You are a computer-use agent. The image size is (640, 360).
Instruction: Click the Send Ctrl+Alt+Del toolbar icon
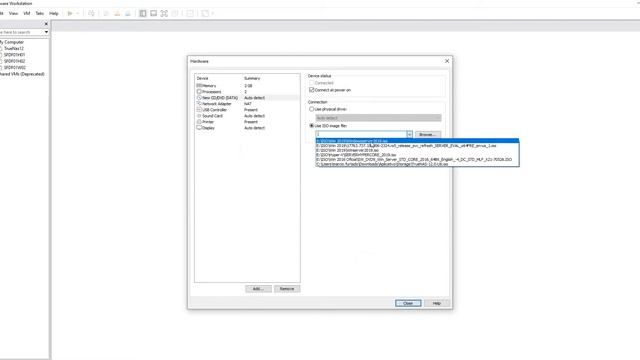pos(91,13)
